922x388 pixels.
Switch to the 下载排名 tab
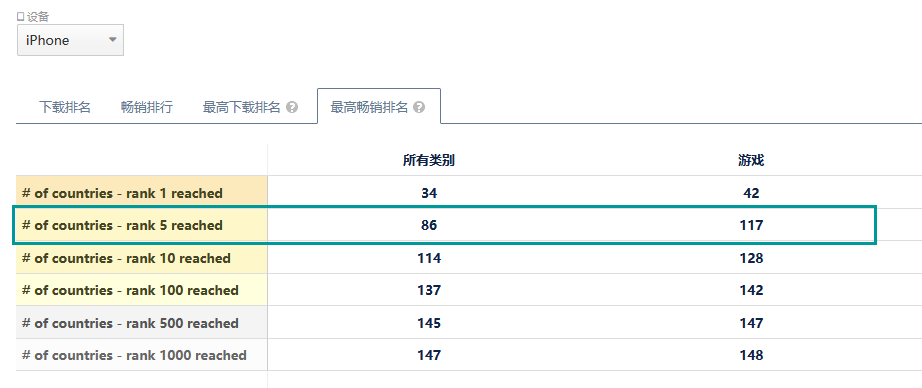pyautogui.click(x=65, y=107)
